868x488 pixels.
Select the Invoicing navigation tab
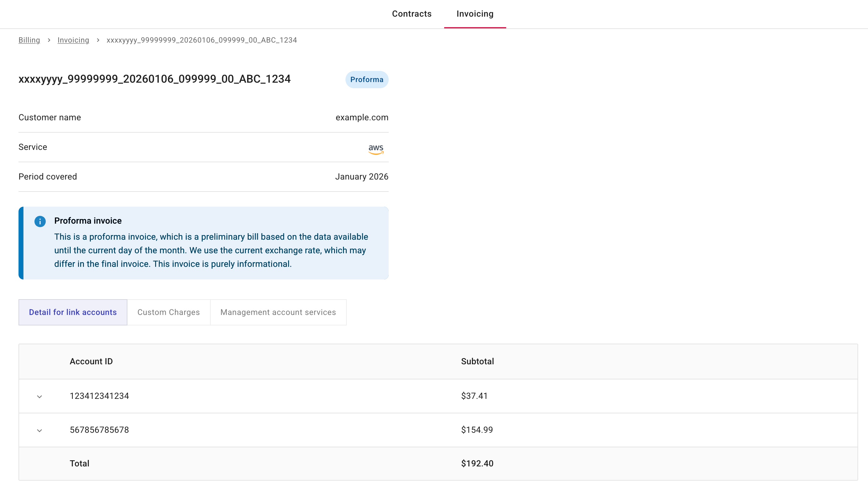point(475,14)
